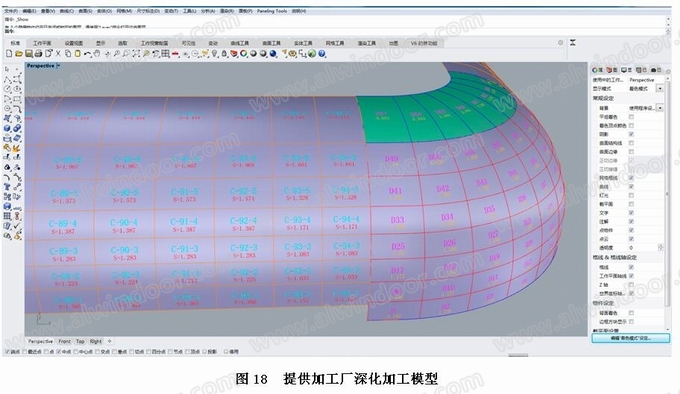Click the color wheel icon in toolbar
Viewport: 680px width, 394px height.
244,54
